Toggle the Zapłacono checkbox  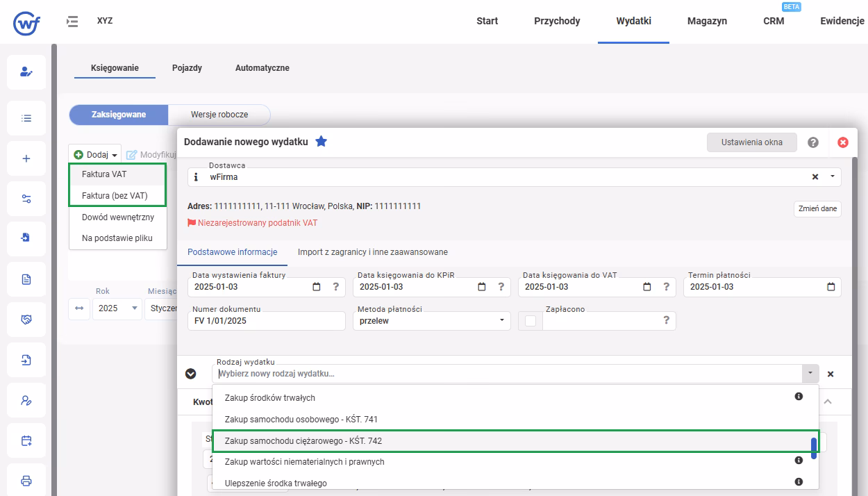pos(531,320)
